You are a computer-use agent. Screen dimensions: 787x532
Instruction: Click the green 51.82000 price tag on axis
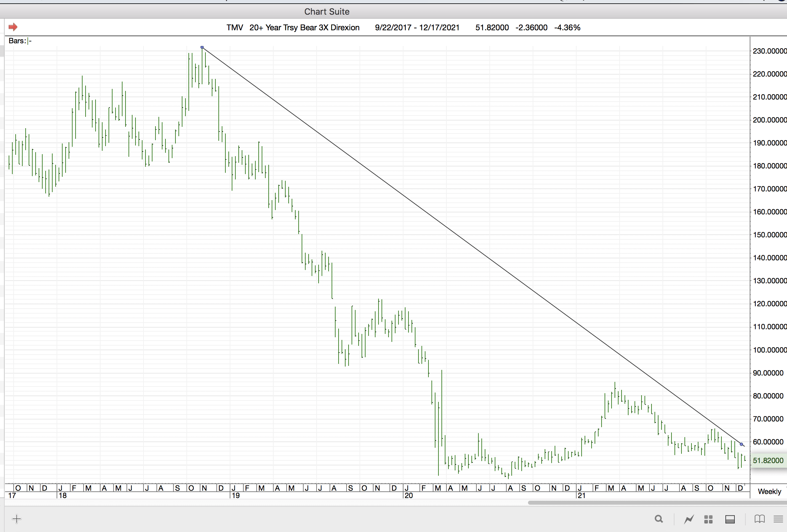[768, 460]
